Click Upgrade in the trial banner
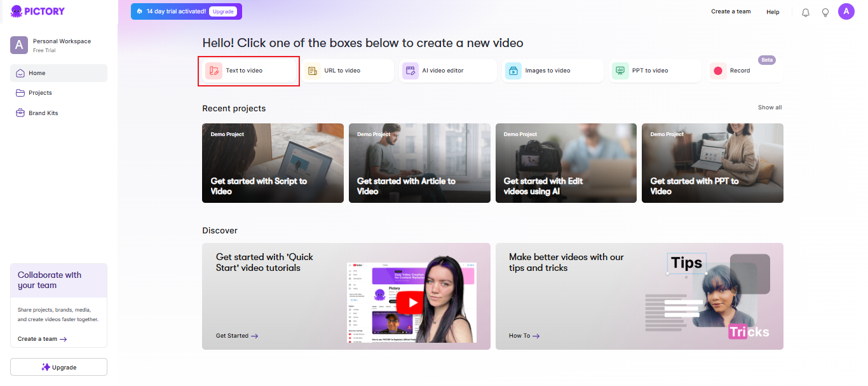 tap(223, 11)
